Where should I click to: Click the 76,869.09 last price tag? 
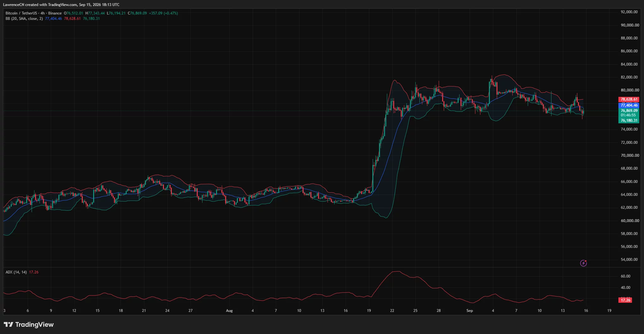(629, 111)
